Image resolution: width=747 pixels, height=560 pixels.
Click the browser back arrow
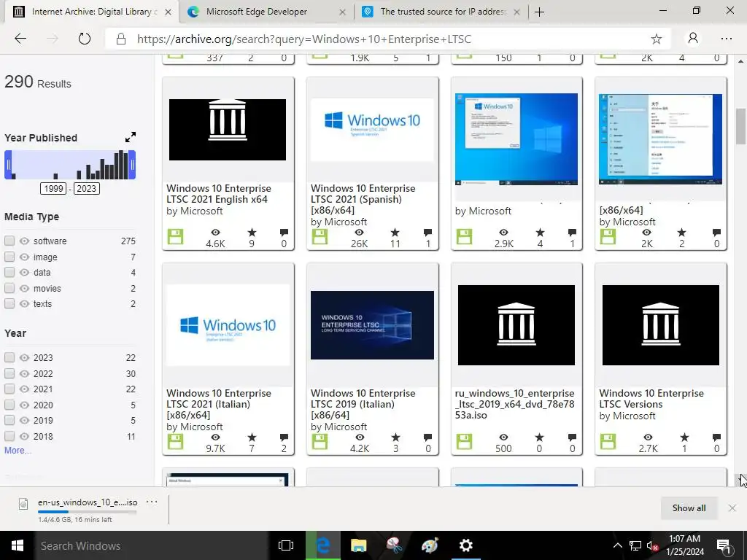20,39
